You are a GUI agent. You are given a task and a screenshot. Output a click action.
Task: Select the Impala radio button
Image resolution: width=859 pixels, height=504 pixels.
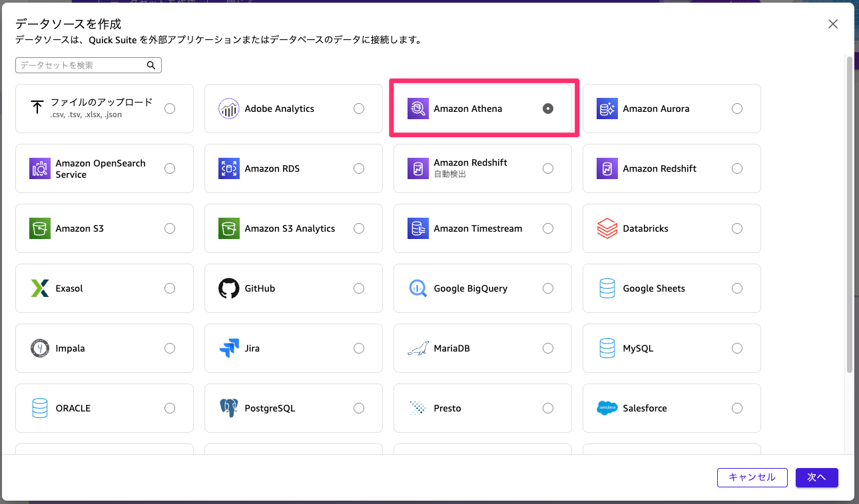170,348
